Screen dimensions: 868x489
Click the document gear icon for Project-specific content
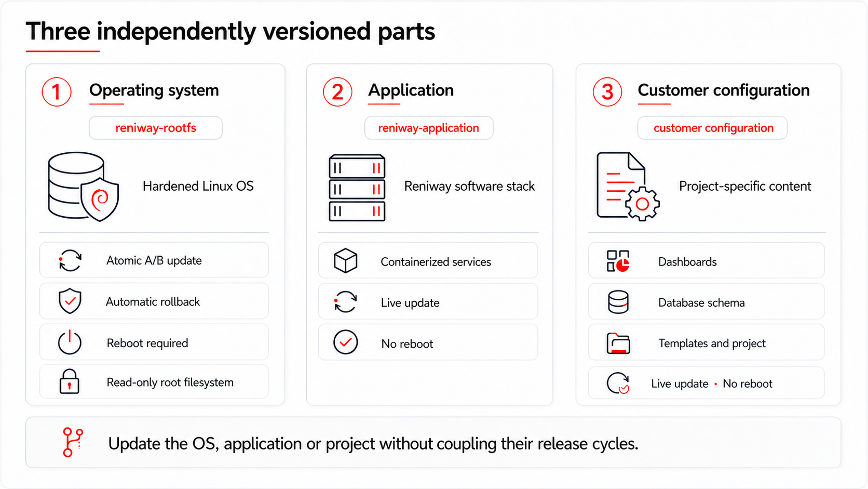click(628, 187)
